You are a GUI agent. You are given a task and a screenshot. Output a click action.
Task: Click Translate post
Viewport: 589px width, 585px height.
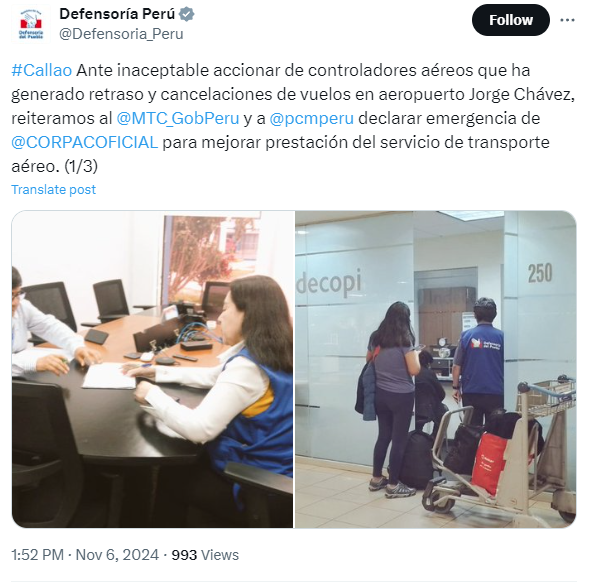pyautogui.click(x=53, y=190)
